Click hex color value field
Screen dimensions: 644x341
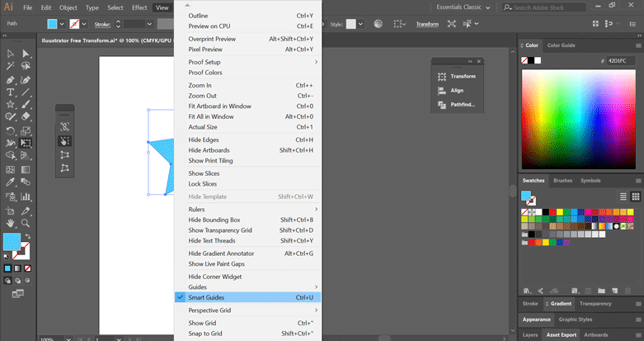(x=621, y=60)
